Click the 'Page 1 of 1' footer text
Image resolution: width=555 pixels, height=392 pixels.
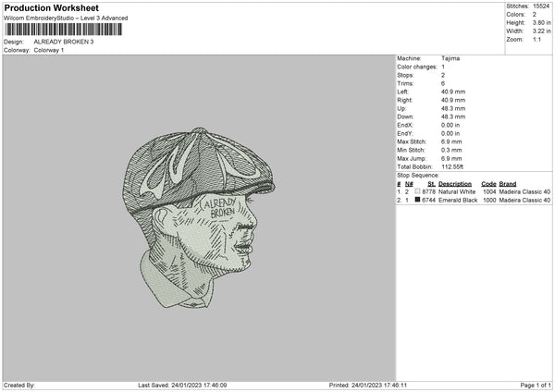[x=536, y=385]
